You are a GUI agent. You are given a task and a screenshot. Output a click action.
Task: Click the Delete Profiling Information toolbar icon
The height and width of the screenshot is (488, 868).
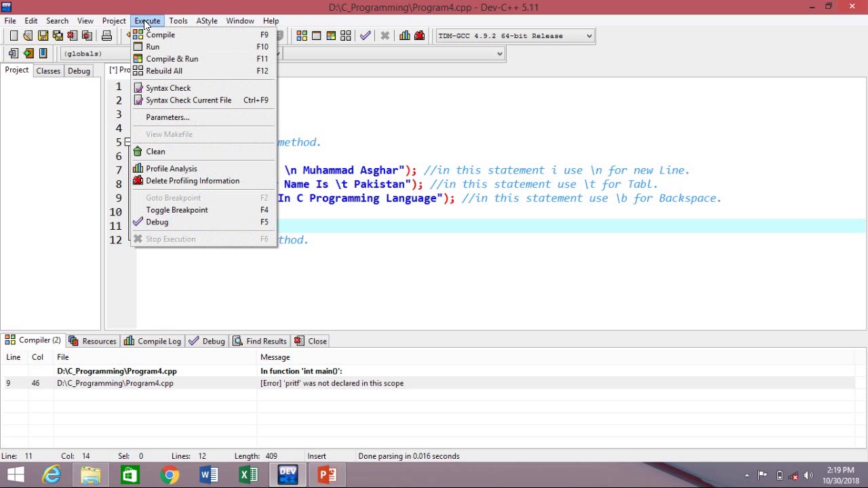(x=419, y=36)
